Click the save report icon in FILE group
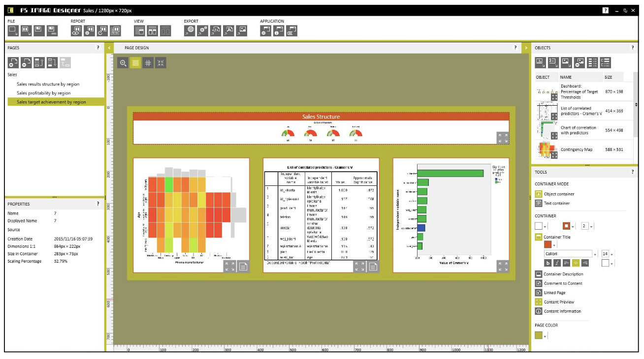Screen dimensions: 644x359 (40, 31)
